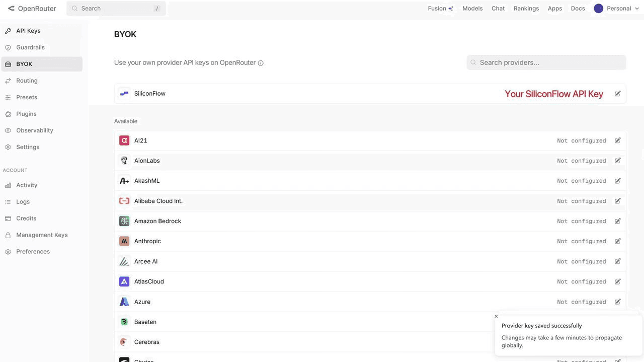Open Logs under Account
This screenshot has width=644, height=362.
[x=41, y=202]
